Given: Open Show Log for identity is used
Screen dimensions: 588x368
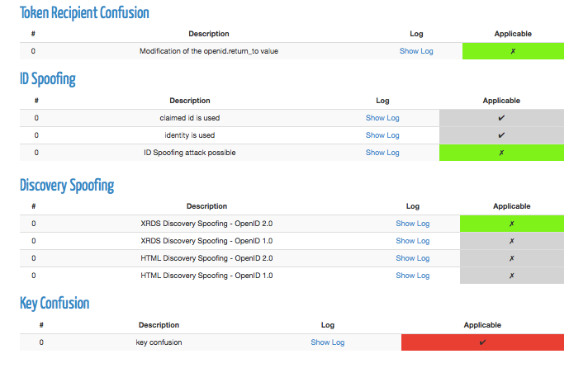Looking at the screenshot, I should tap(382, 135).
